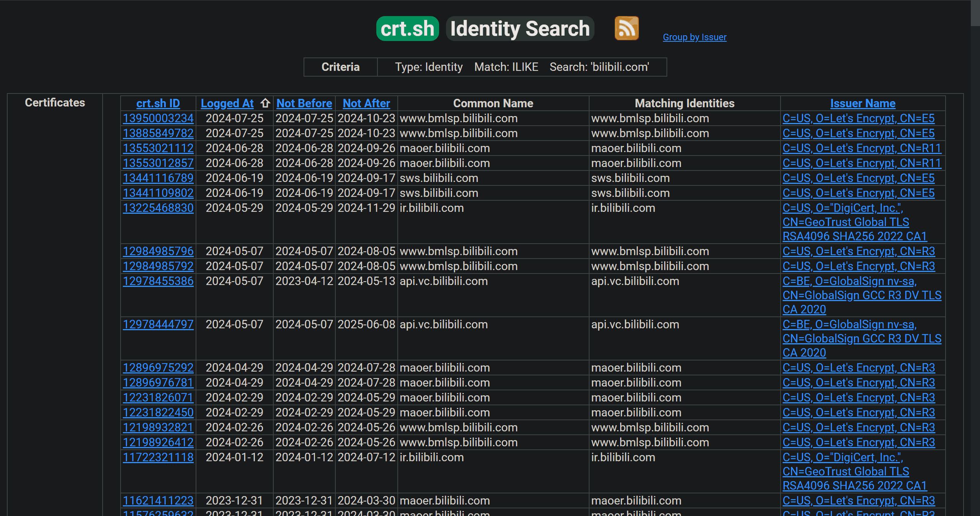Open certificate ID 13225468830 for ir.bilibili.com

[x=158, y=208]
